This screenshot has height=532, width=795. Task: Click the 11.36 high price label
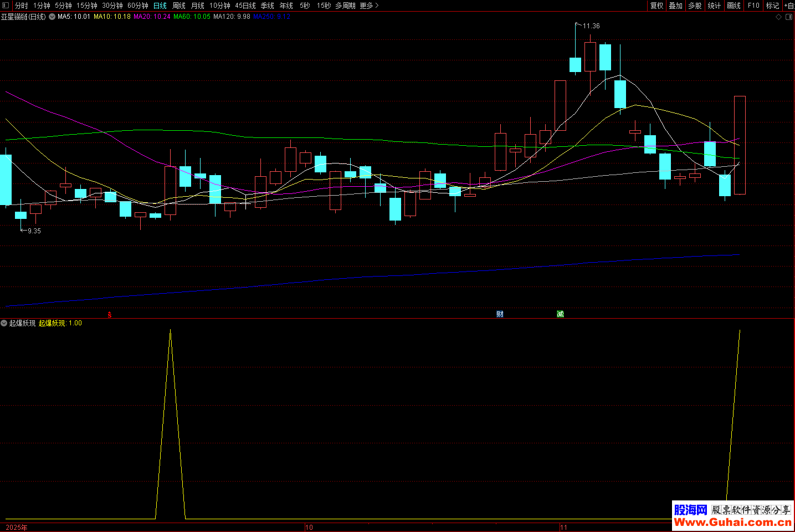point(591,26)
